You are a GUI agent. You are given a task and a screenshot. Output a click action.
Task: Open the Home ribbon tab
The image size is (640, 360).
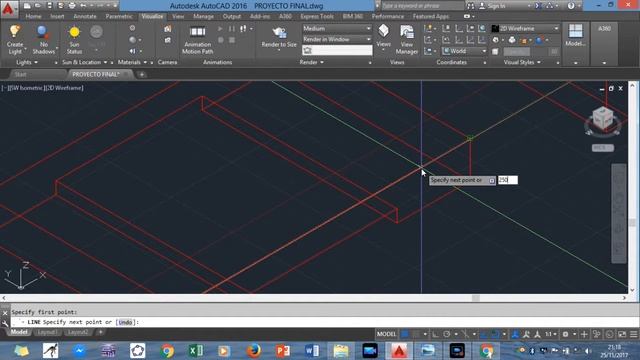click(x=33, y=16)
